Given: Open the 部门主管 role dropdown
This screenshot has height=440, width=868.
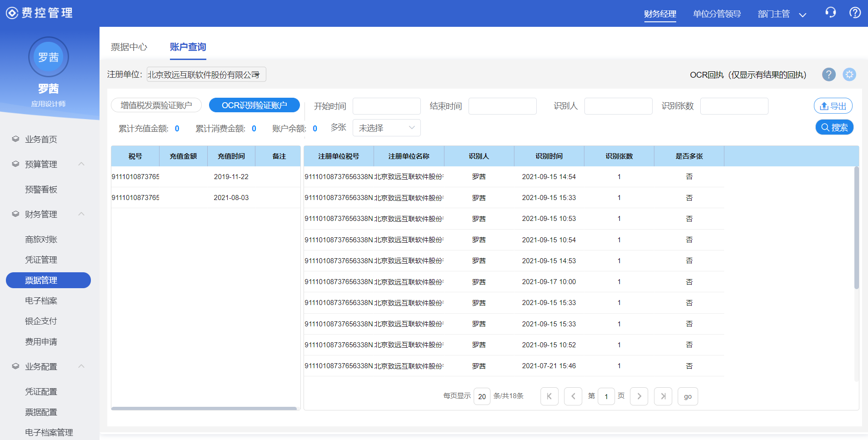Looking at the screenshot, I should [x=782, y=14].
